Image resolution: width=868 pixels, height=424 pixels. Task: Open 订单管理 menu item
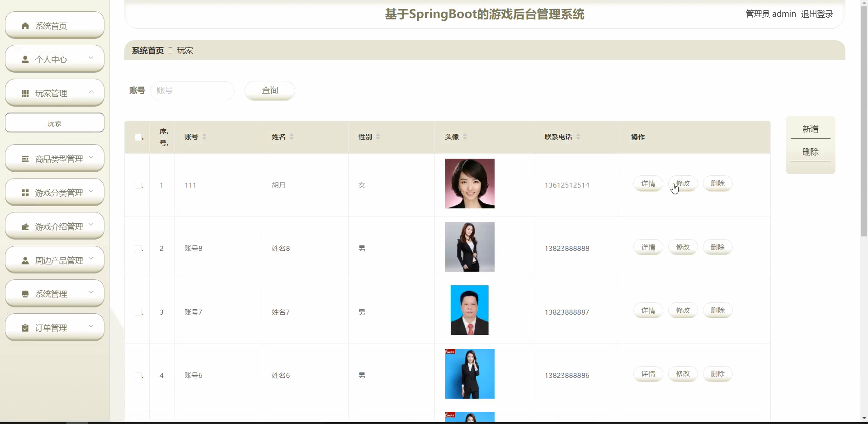tap(55, 327)
